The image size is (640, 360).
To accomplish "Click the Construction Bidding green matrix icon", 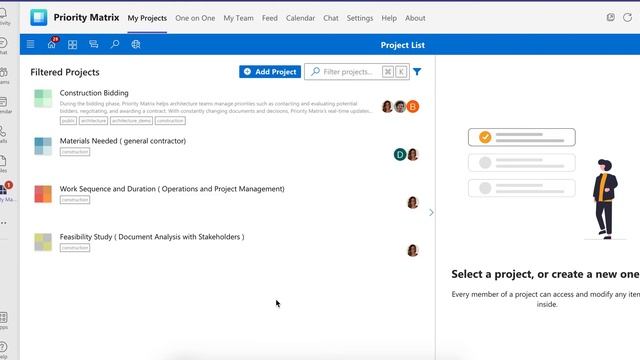I will coord(43,98).
